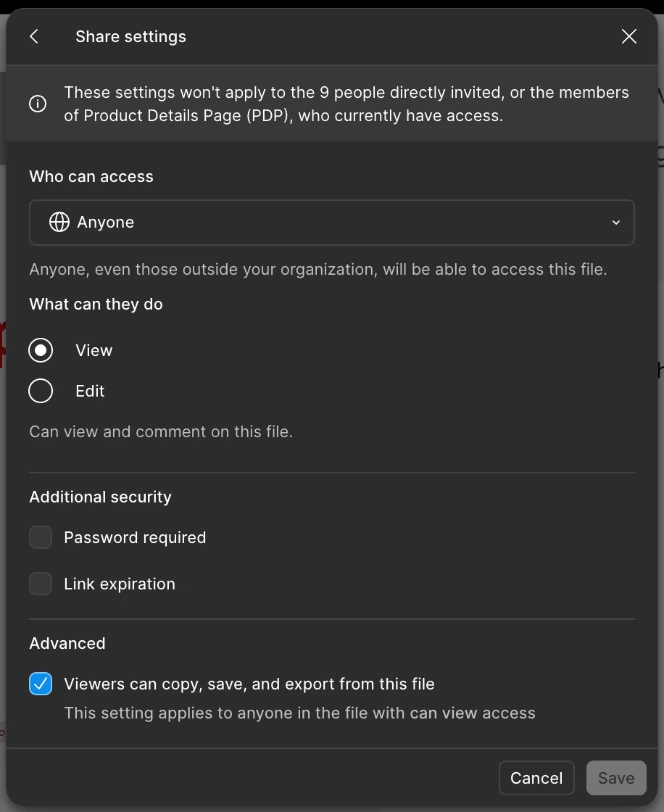Click the directly invited info banner text
664x812 pixels.
[x=346, y=104]
